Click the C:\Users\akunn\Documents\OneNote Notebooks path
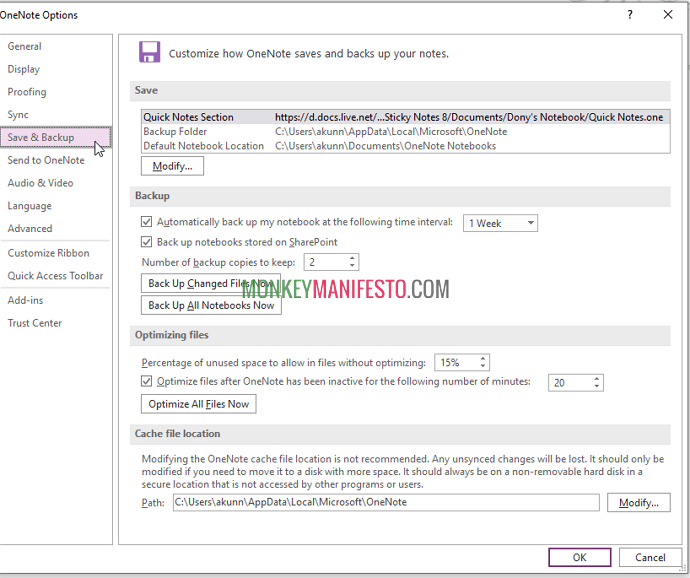Viewport: 690px width, 578px height. 385,146
